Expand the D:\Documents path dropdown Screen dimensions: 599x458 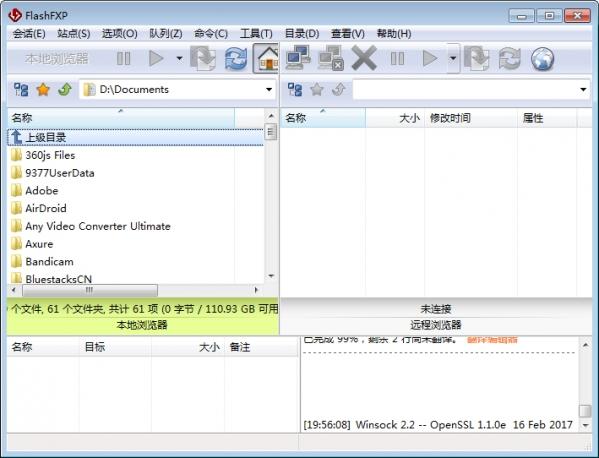coord(269,90)
